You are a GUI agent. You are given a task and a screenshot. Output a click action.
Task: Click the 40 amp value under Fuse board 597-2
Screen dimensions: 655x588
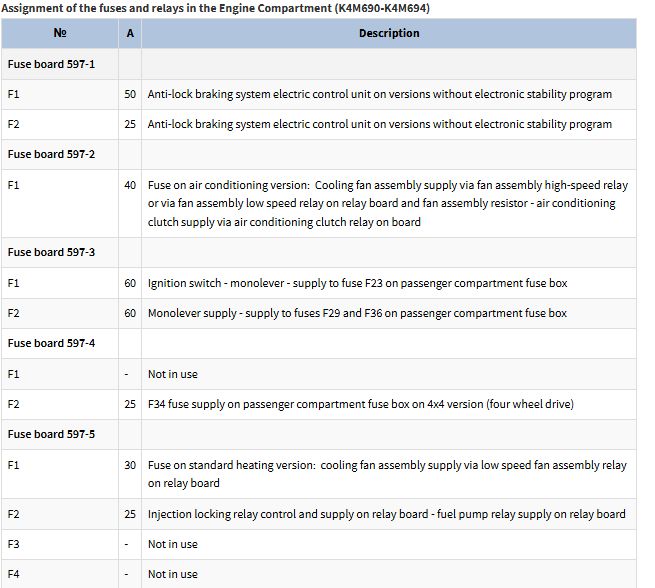click(130, 185)
